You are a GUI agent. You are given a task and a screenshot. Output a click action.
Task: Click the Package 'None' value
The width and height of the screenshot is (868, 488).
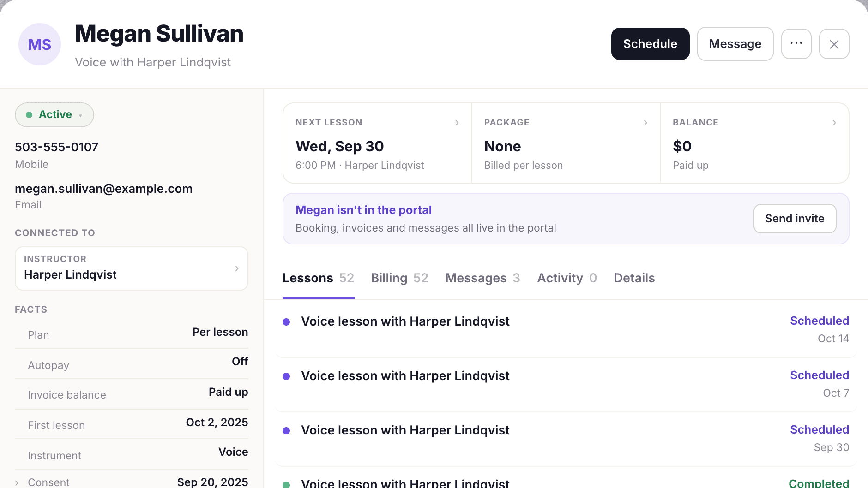[x=502, y=146]
